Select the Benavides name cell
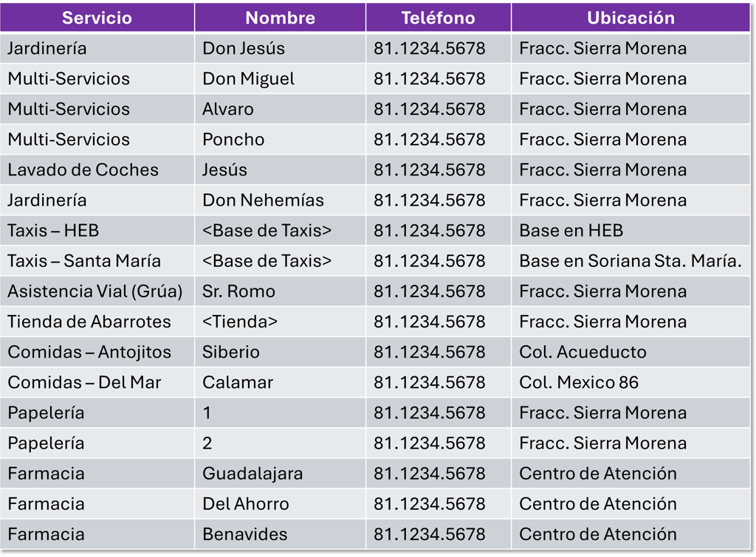This screenshot has width=756, height=557. (x=280, y=534)
